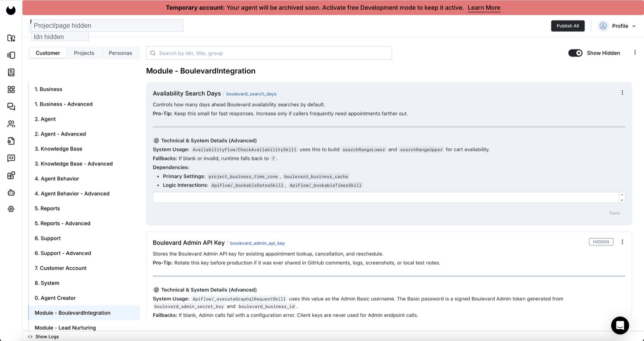Open the support chat widget

tap(620, 325)
